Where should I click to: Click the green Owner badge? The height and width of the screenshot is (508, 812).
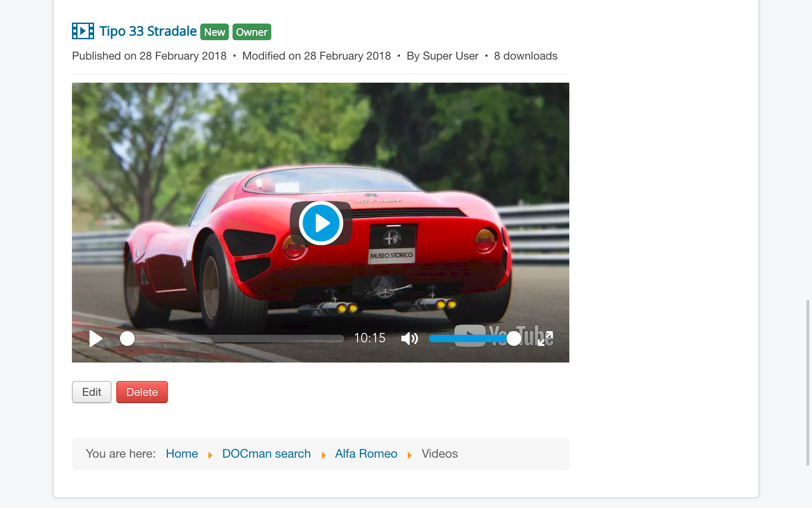coord(251,32)
